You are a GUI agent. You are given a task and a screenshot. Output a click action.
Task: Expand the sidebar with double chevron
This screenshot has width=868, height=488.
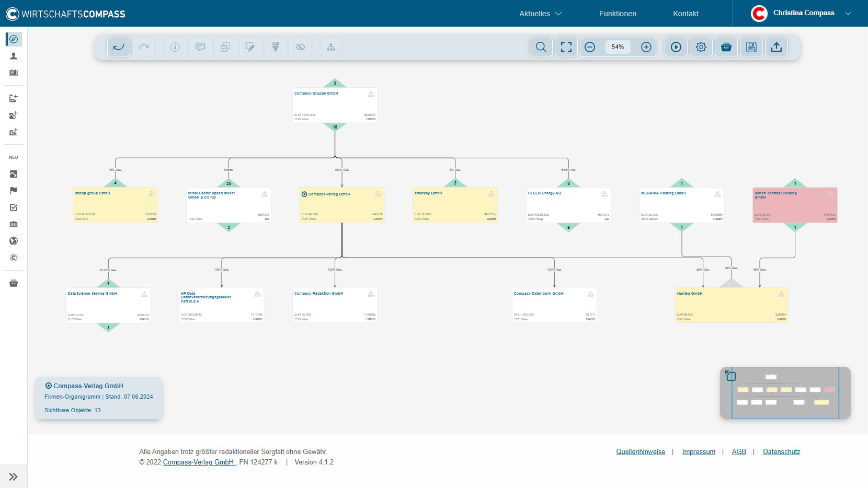[x=14, y=477]
